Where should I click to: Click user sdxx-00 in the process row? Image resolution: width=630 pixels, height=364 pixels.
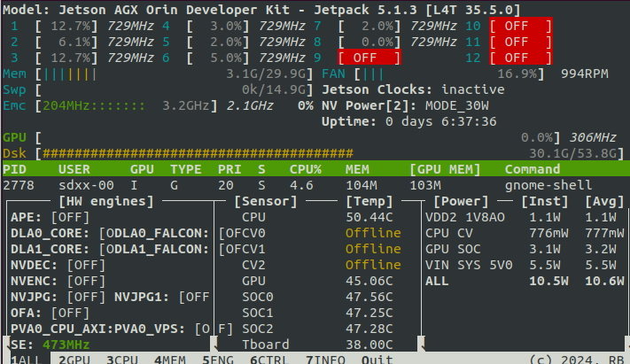[86, 185]
